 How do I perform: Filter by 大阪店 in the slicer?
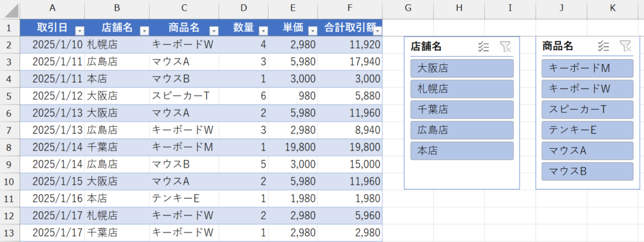pos(462,68)
